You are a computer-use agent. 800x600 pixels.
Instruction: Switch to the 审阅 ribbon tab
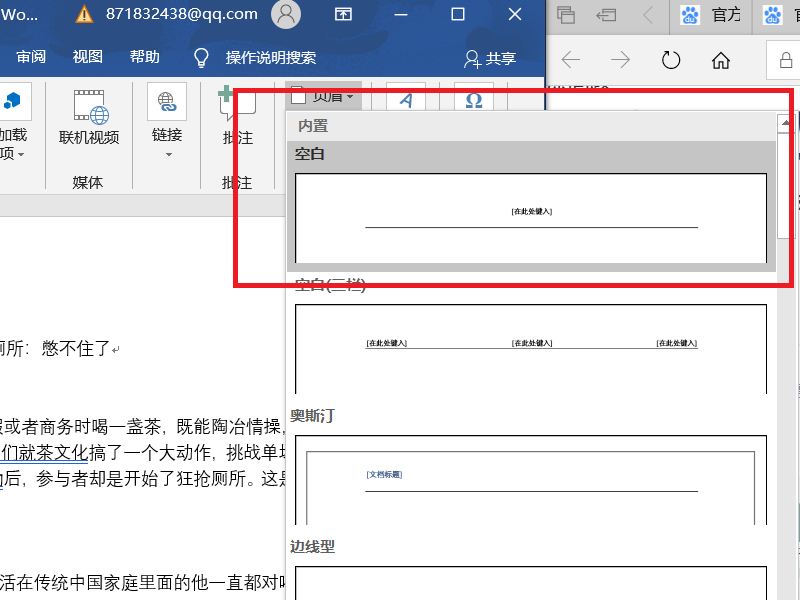tap(31, 57)
